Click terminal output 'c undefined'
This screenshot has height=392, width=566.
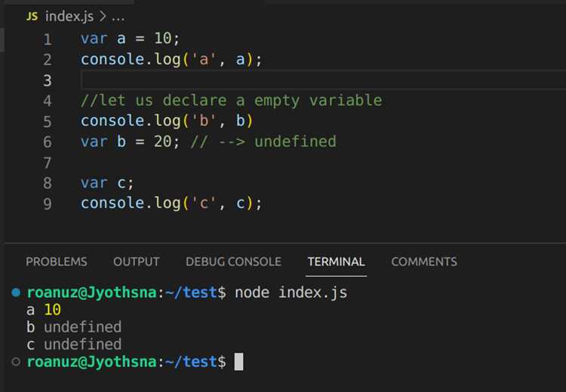pos(74,345)
